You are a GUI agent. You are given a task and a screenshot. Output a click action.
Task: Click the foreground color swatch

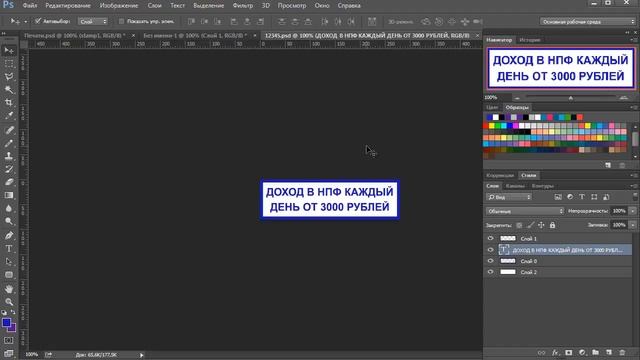[6, 323]
